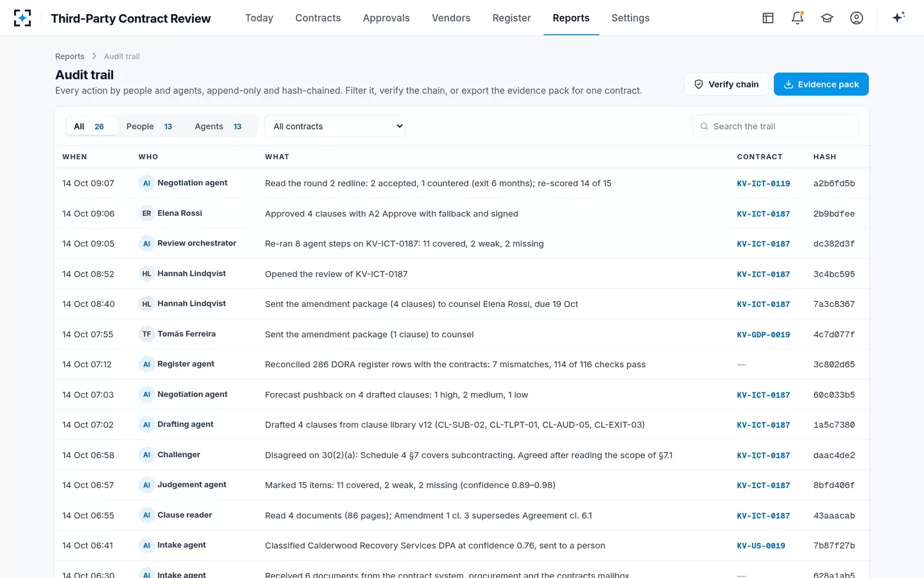
Task: Open the Approvals tab
Action: (386, 18)
